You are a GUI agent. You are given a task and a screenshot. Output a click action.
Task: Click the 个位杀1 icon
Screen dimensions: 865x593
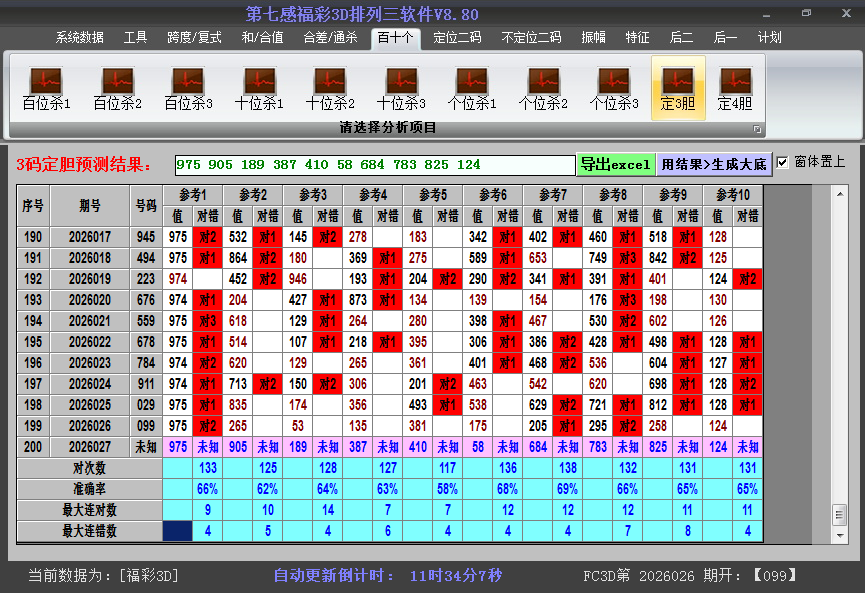pos(472,88)
